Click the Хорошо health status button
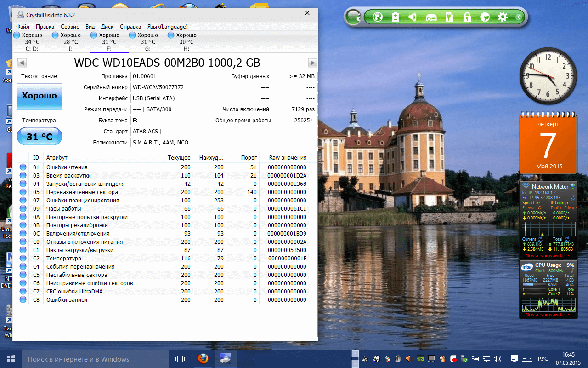Screen dimensions: 588x368 point(40,96)
